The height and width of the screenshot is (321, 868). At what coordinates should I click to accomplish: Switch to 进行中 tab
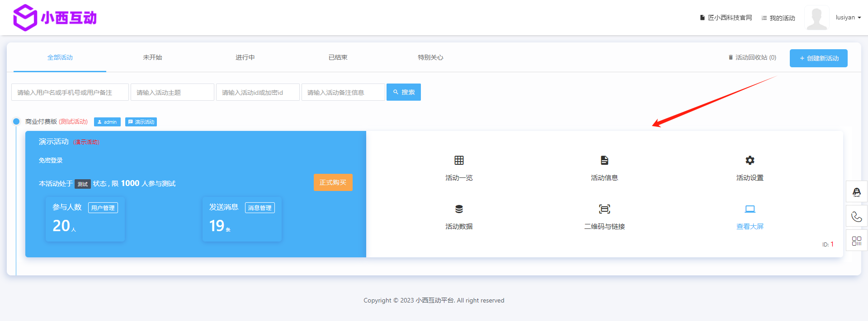(245, 57)
